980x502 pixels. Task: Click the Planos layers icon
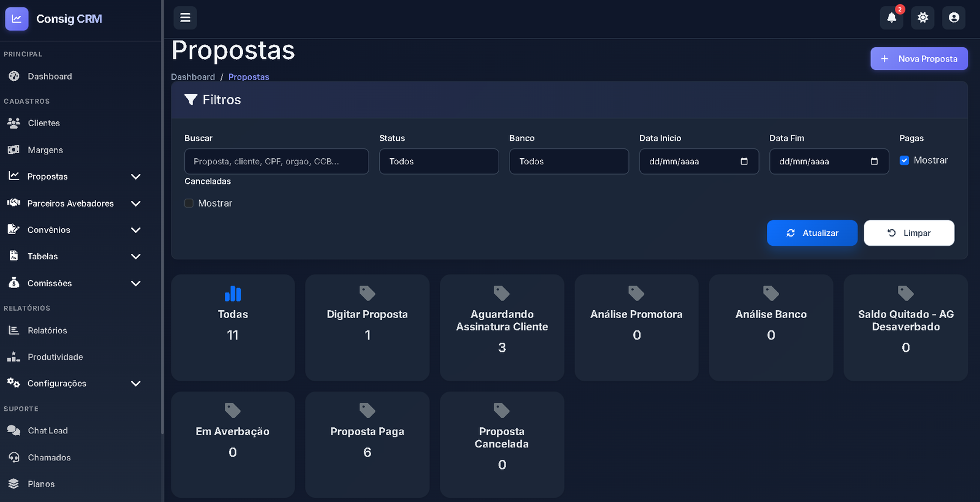(x=13, y=484)
